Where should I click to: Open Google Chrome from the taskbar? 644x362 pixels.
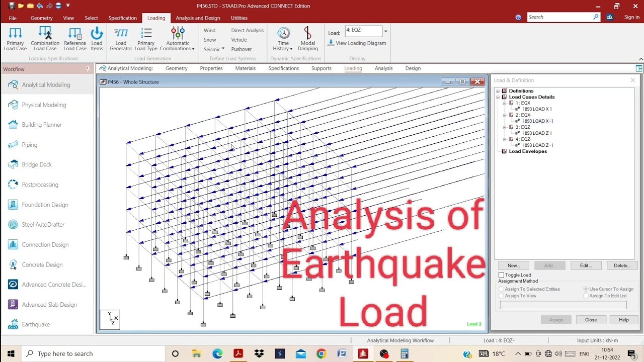coord(321,354)
